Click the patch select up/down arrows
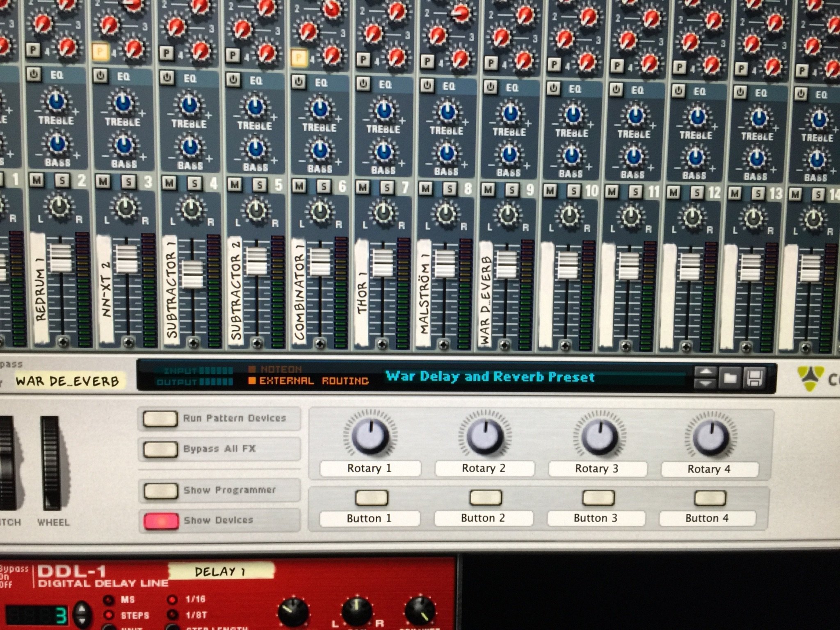840x630 pixels. [x=705, y=378]
